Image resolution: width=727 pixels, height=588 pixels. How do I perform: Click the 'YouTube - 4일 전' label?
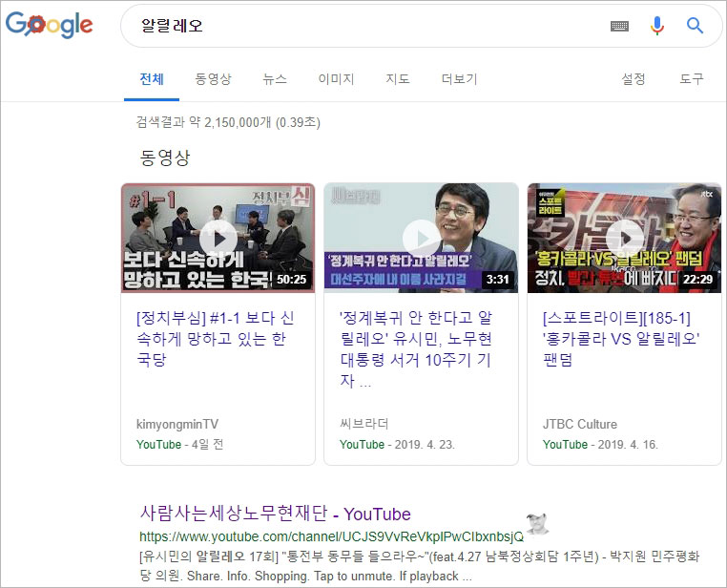tap(180, 444)
